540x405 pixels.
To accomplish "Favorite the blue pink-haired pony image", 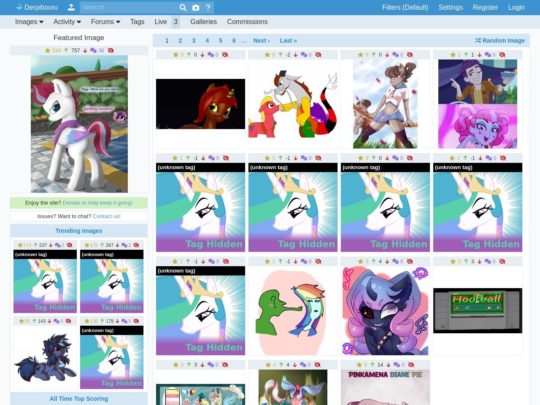I will (x=360, y=261).
